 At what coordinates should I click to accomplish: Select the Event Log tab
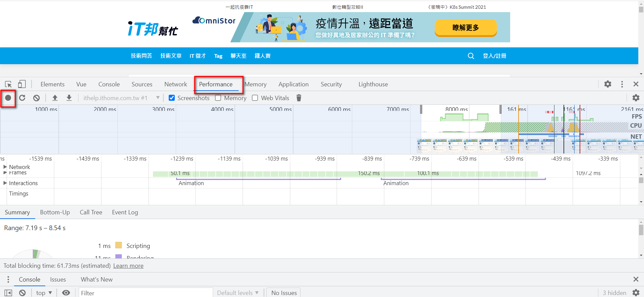tap(125, 212)
